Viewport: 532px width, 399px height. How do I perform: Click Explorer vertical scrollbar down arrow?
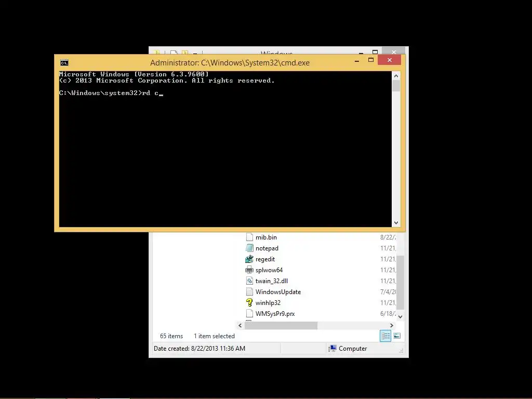[400, 316]
